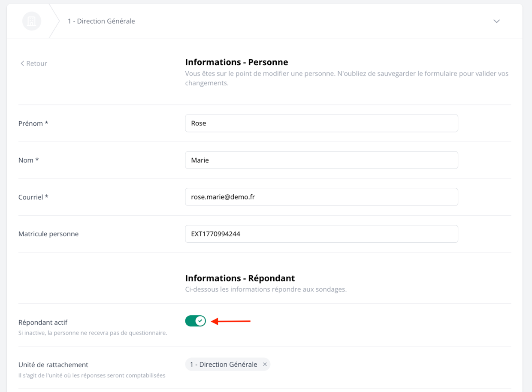Image resolution: width=532 pixels, height=392 pixels.
Task: Click the Matricule personne label
Action: (x=48, y=234)
